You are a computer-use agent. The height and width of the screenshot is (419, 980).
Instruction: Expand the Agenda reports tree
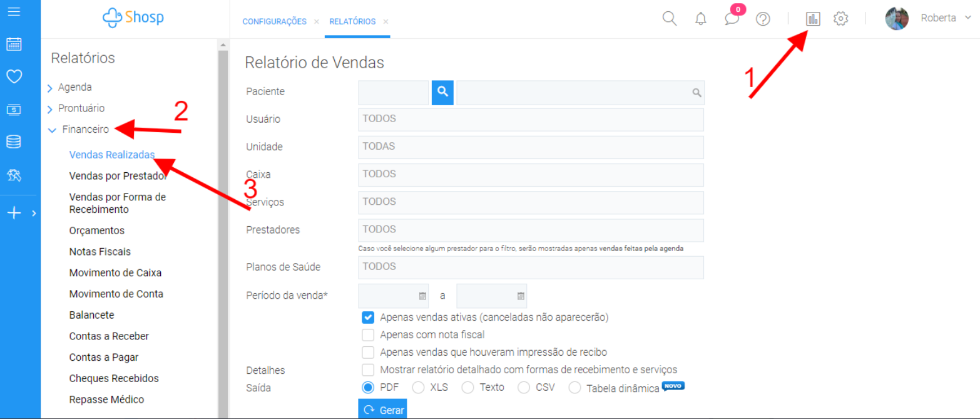point(50,88)
